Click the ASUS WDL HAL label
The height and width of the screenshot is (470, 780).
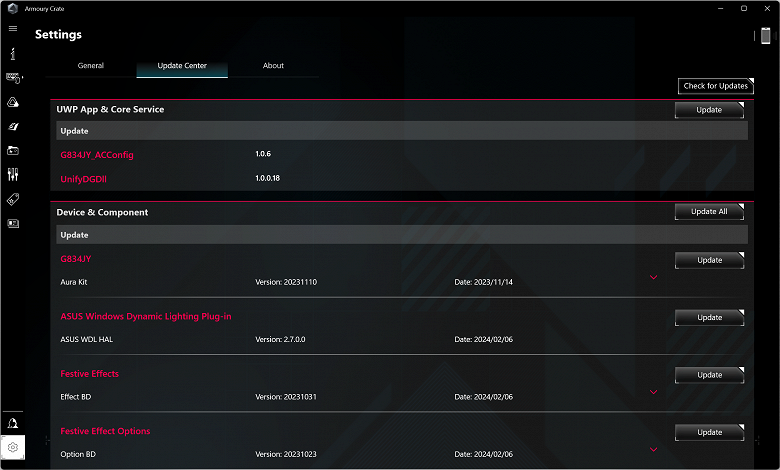pos(87,339)
